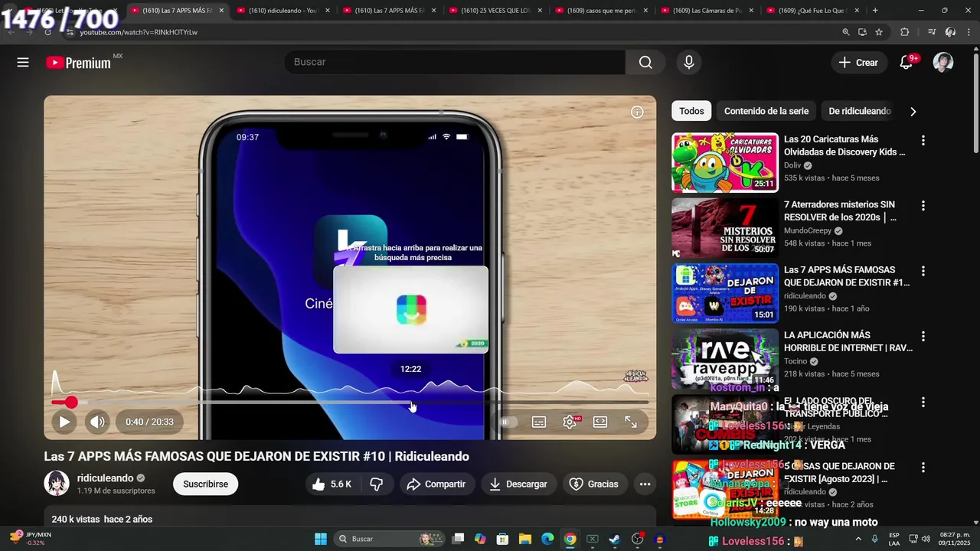The height and width of the screenshot is (551, 980).
Task: Toggle subtitles captions button
Action: pos(539,422)
